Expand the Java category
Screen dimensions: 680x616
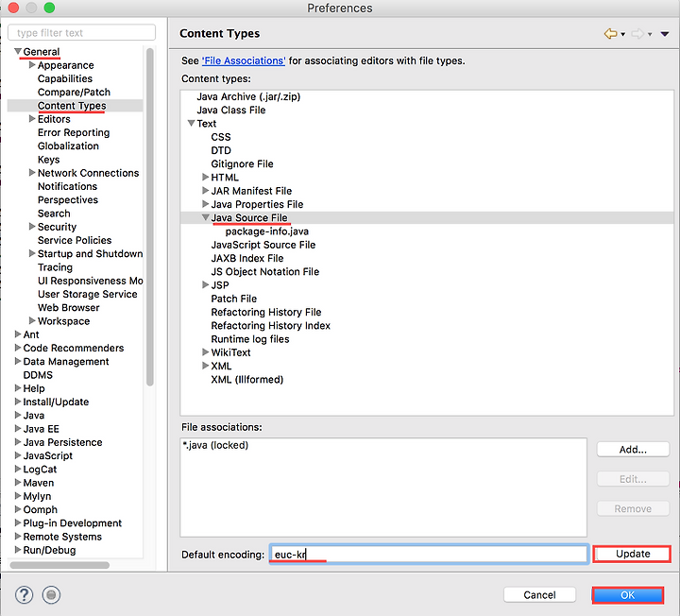tap(18, 415)
